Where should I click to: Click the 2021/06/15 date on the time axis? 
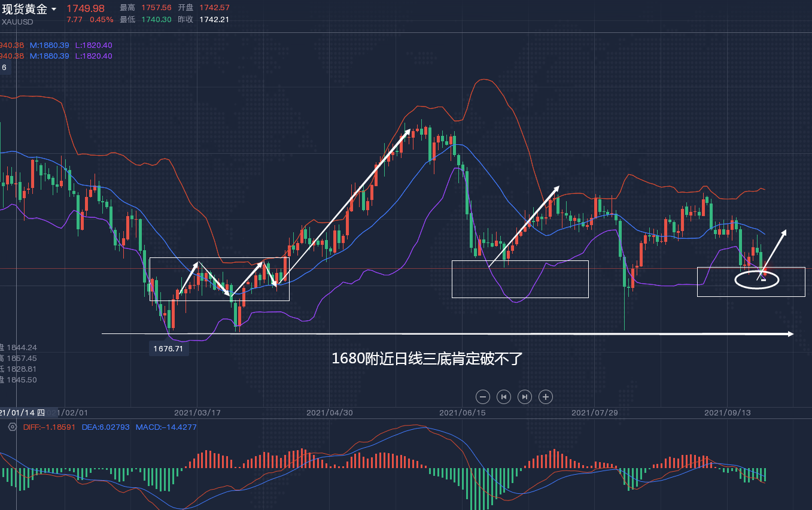[x=462, y=412]
